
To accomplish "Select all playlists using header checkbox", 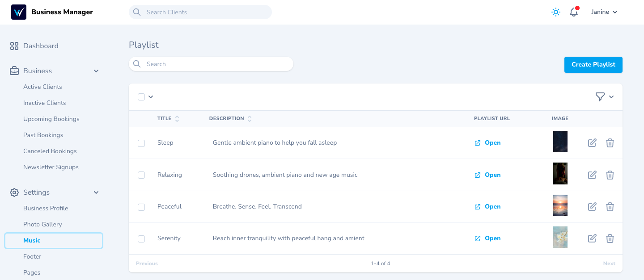I will coord(141,96).
